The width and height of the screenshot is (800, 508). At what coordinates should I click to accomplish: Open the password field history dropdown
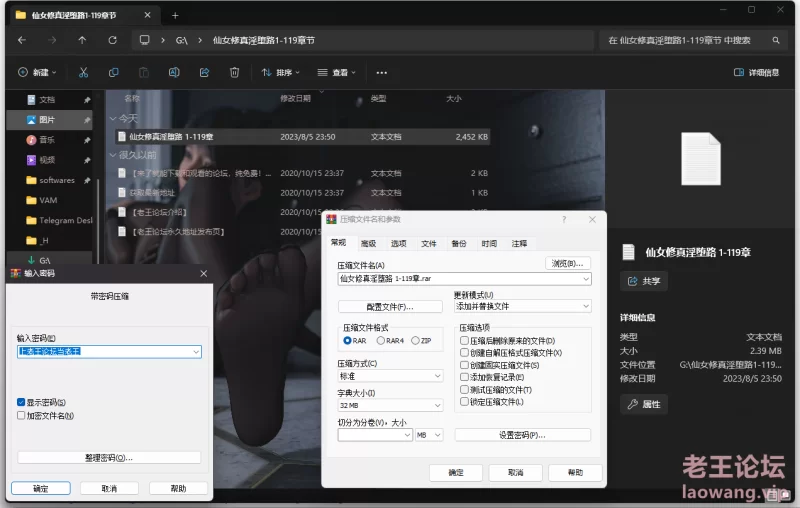(x=196, y=352)
